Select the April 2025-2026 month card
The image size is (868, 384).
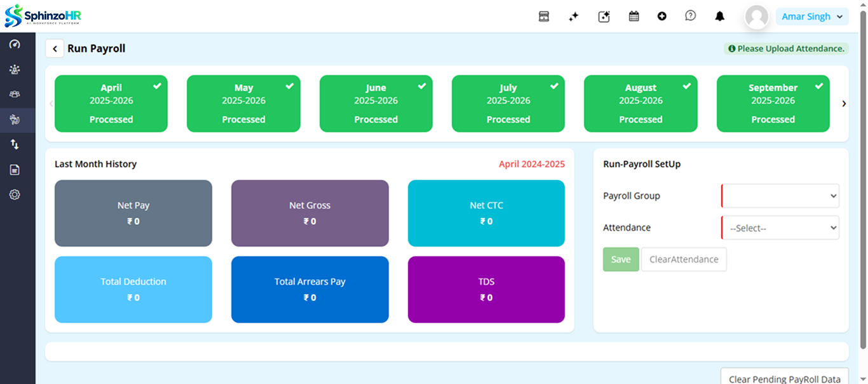coord(111,104)
